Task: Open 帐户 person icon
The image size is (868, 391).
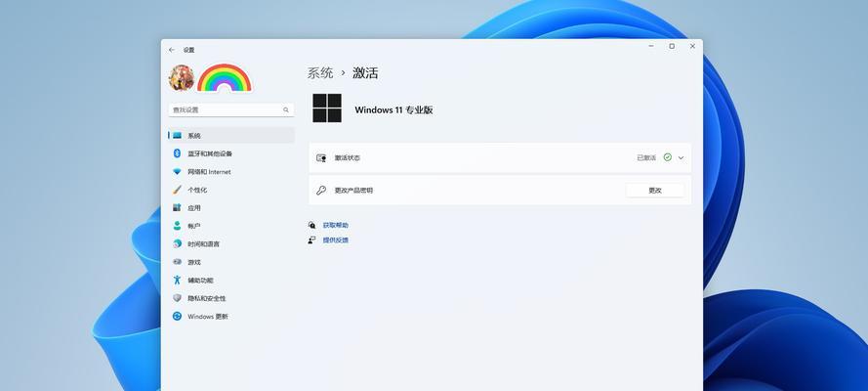Action: [177, 226]
